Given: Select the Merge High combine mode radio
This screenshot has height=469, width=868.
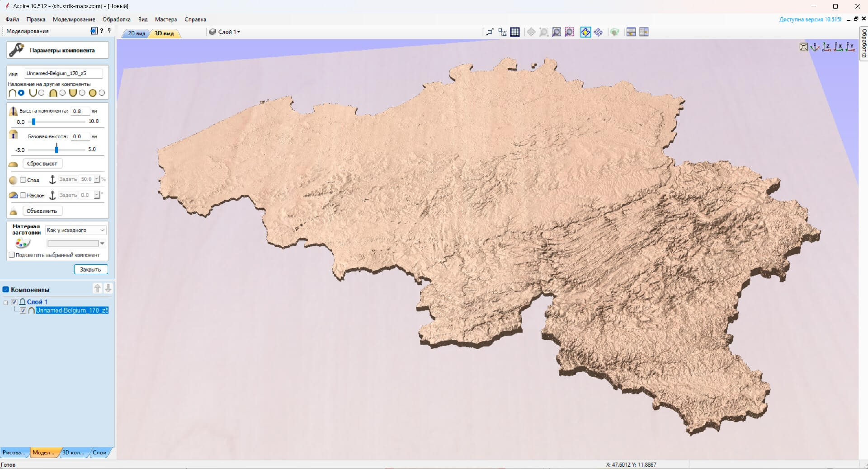Looking at the screenshot, I should click(62, 93).
